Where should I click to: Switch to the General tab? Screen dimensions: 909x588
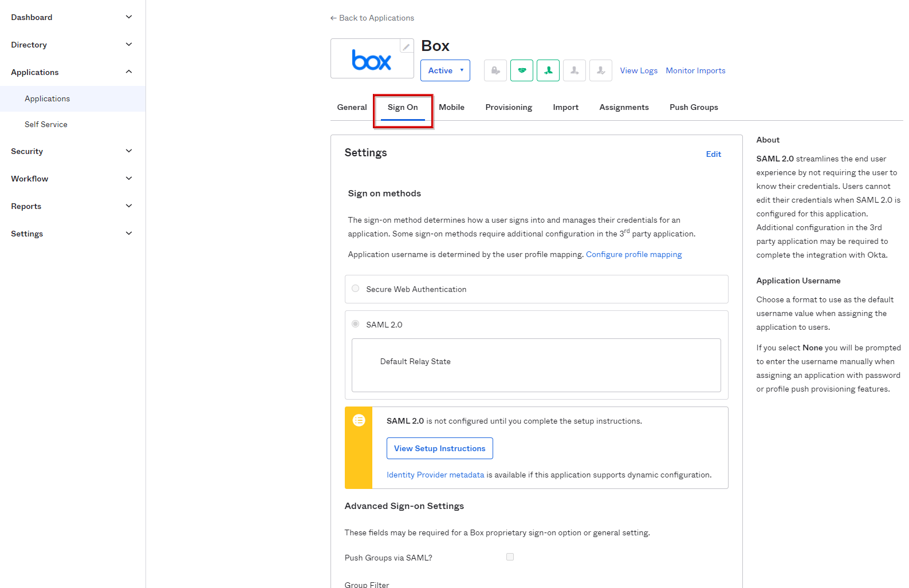pos(352,107)
